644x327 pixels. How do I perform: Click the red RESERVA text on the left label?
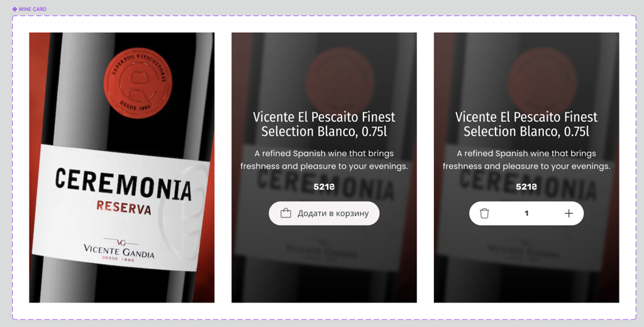(124, 208)
